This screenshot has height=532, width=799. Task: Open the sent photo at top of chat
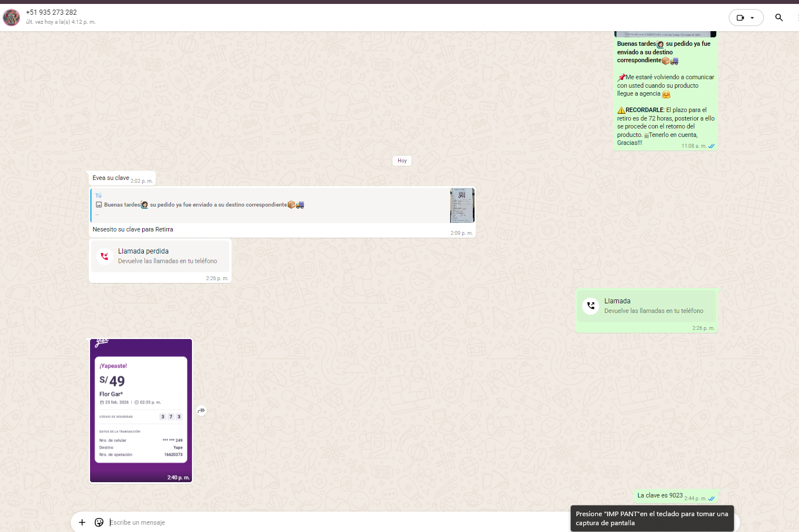coord(665,35)
